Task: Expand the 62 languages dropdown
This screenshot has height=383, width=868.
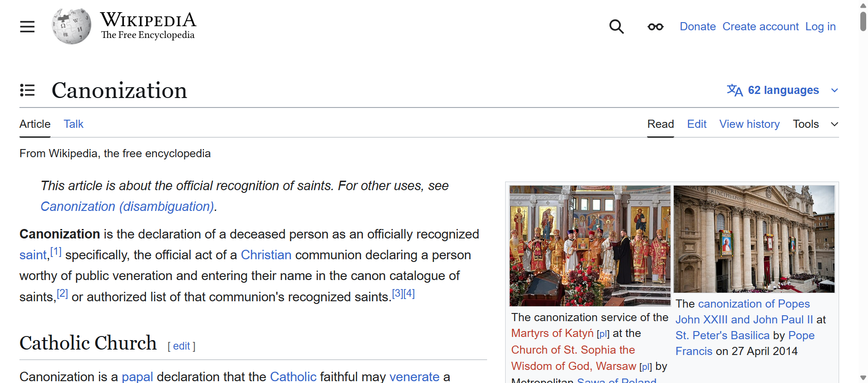Action: pyautogui.click(x=783, y=90)
